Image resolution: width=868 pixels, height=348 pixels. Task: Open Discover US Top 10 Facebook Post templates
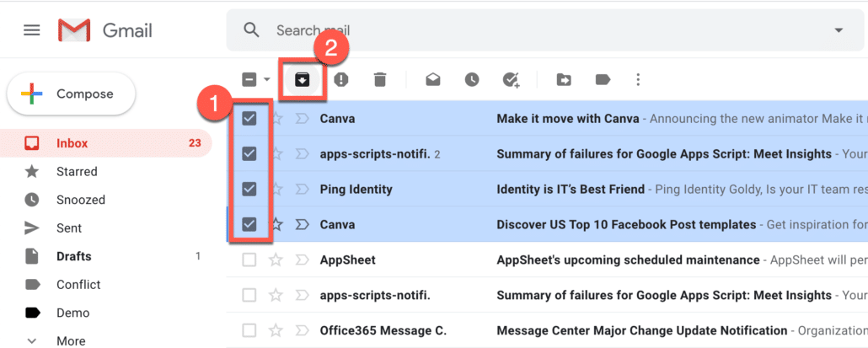point(626,225)
